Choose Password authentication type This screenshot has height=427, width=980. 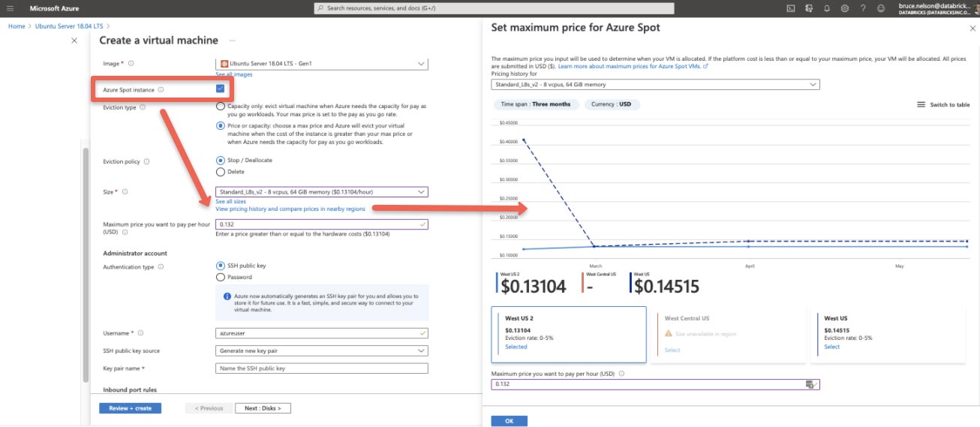click(221, 277)
